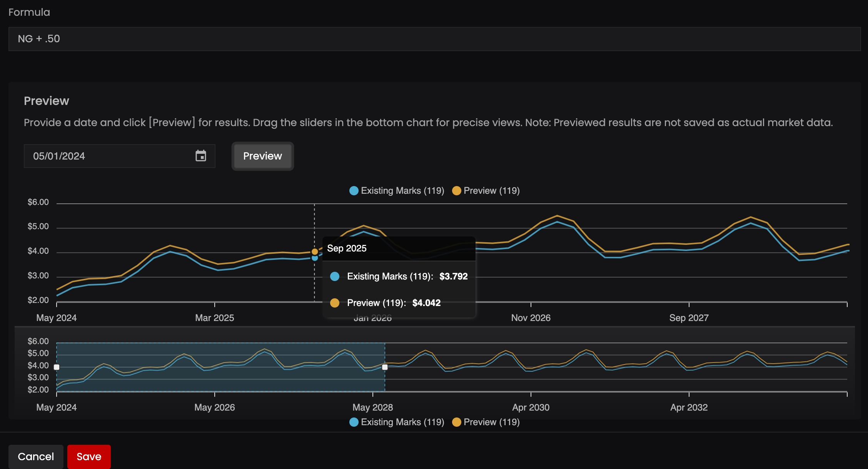Viewport: 868px width, 469px height.
Task: Open the calendar date picker icon
Action: click(x=201, y=156)
